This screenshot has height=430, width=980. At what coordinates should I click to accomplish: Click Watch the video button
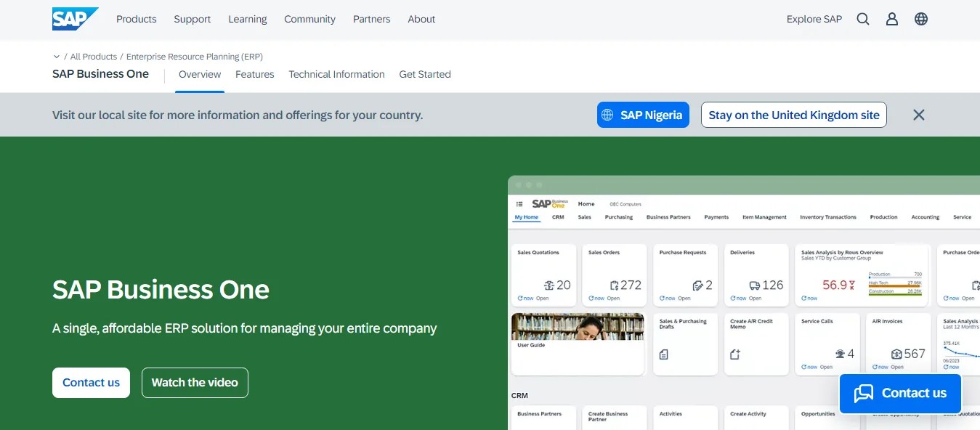[195, 383]
